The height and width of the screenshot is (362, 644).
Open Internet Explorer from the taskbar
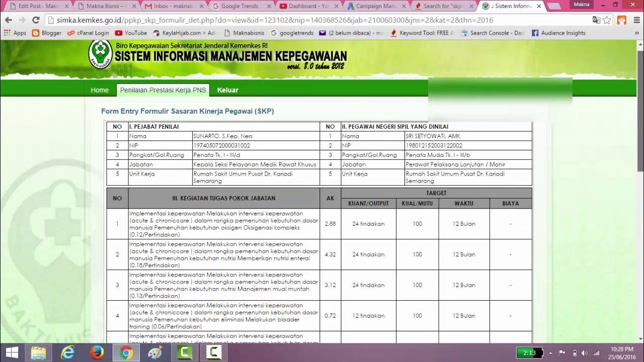point(68,352)
